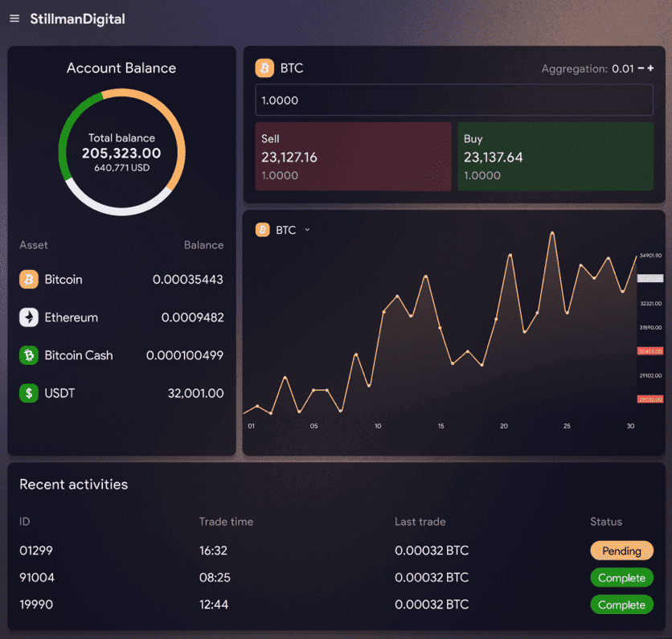This screenshot has height=639, width=672.
Task: Click the BTC icon in trade panel
Action: click(x=264, y=68)
